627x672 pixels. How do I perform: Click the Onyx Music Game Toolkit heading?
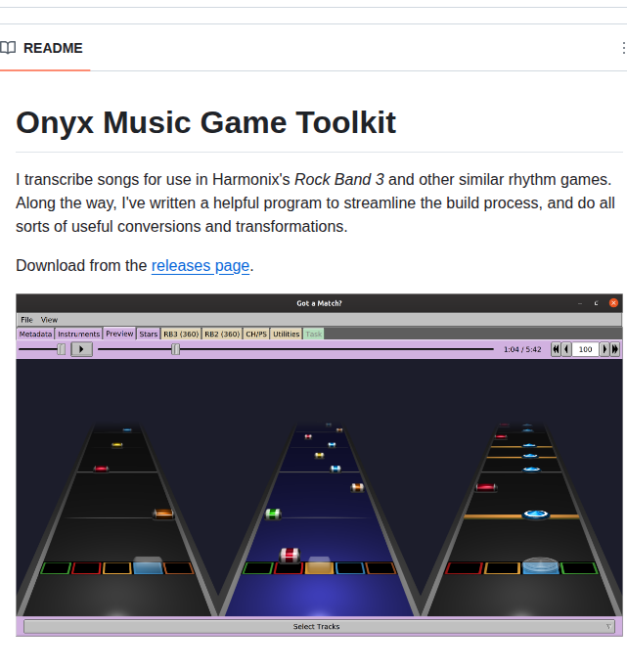(x=205, y=123)
